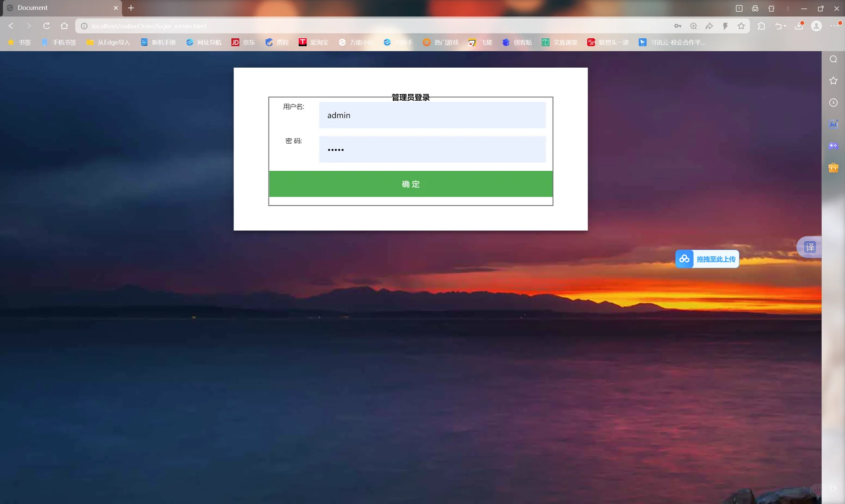
Task: Click the admin username input field
Action: 432,115
